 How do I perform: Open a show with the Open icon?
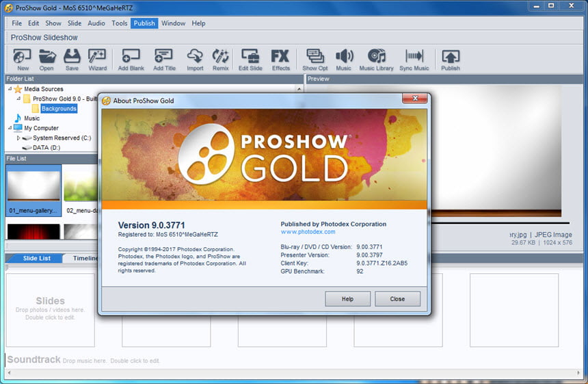(46, 60)
